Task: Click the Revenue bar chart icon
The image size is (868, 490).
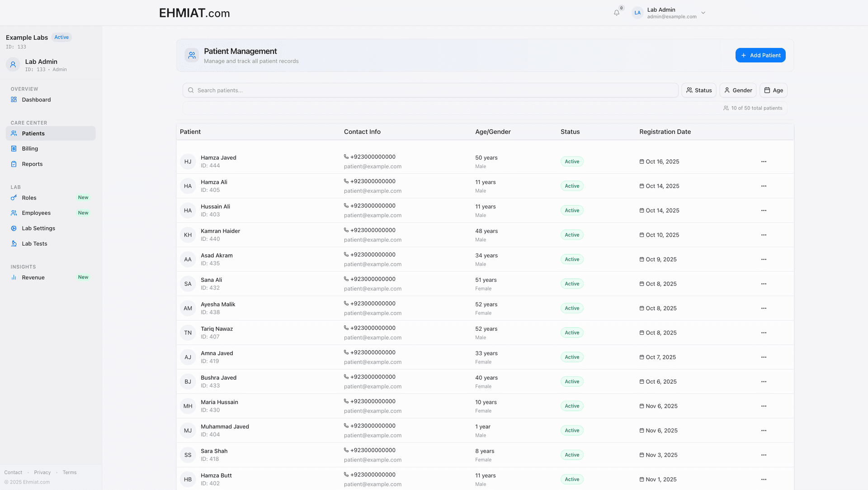Action: (x=14, y=277)
